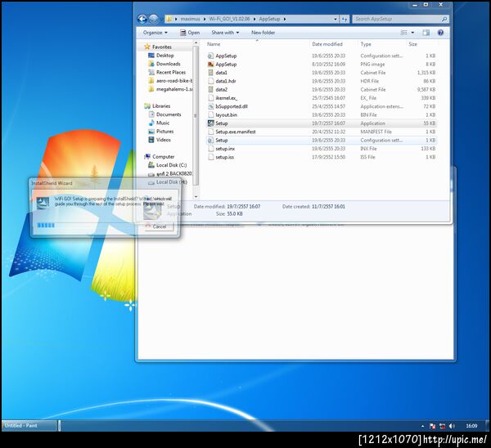491x448 pixels.
Task: Click the taskbar clock showing 16:09
Action: 471,426
